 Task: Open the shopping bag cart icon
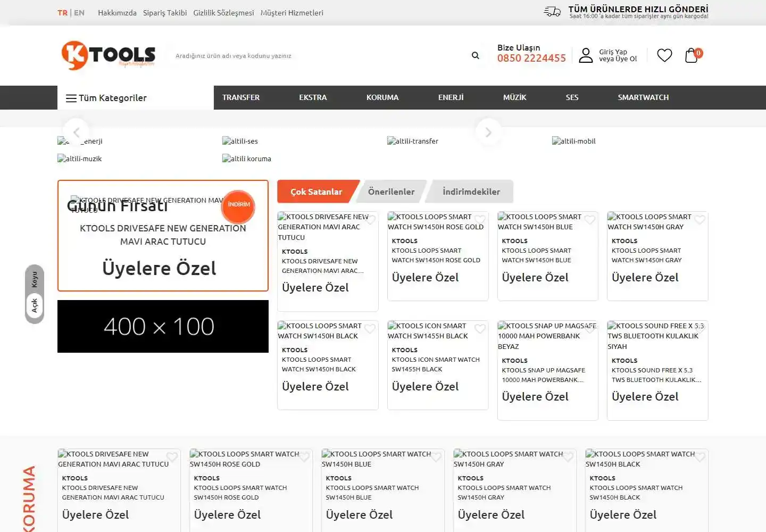[x=692, y=55]
